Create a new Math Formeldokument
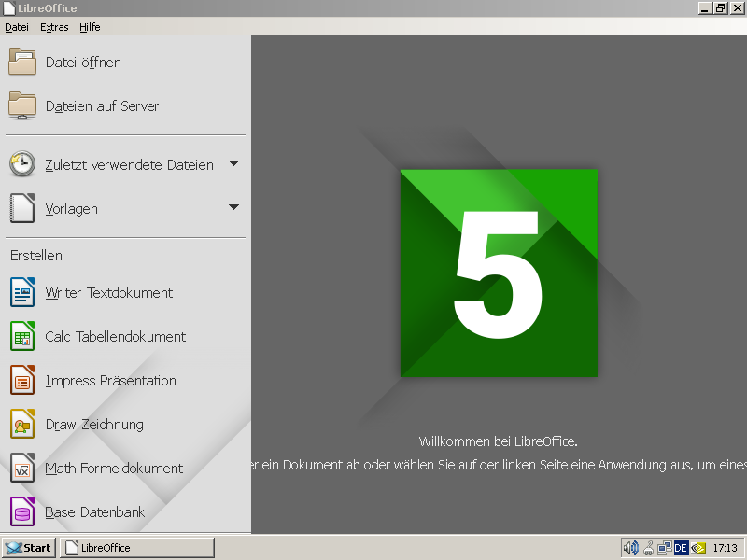The height and width of the screenshot is (560, 747). [97, 468]
